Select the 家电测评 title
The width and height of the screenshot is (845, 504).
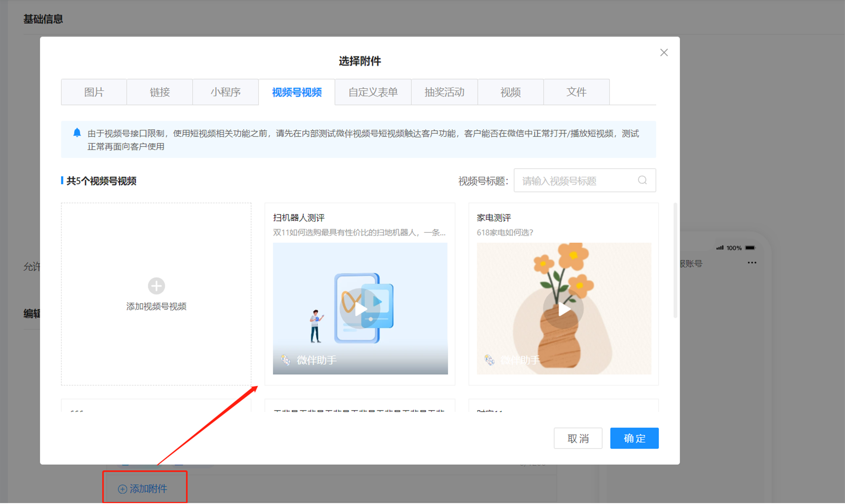coord(494,218)
